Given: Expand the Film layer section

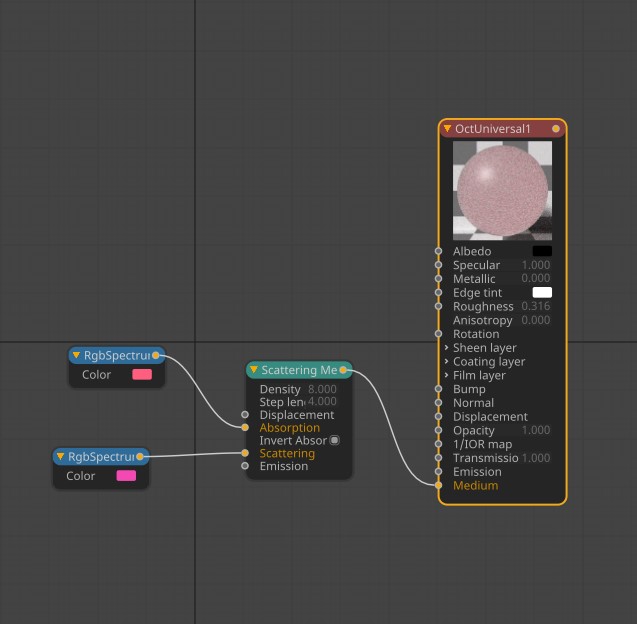Looking at the screenshot, I should tap(446, 376).
